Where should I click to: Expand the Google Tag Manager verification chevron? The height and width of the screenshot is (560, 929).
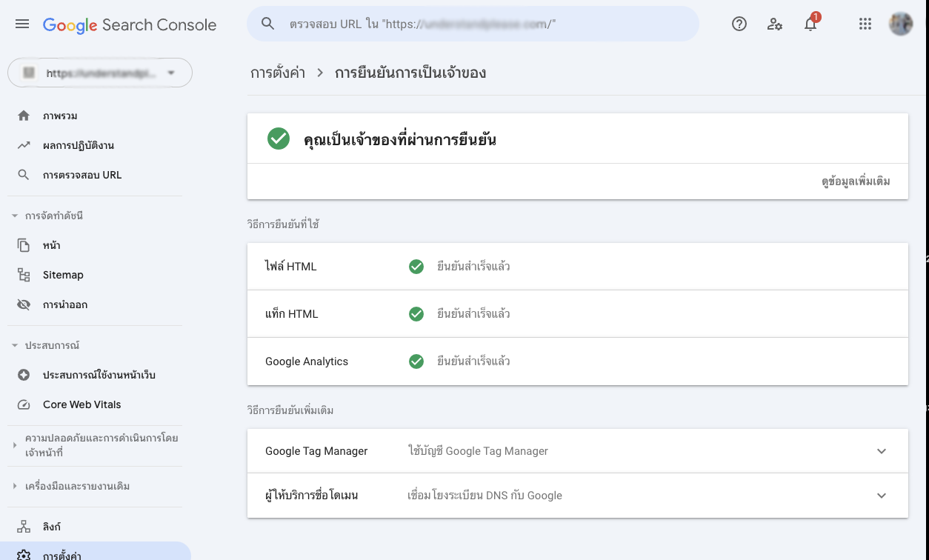(x=882, y=451)
